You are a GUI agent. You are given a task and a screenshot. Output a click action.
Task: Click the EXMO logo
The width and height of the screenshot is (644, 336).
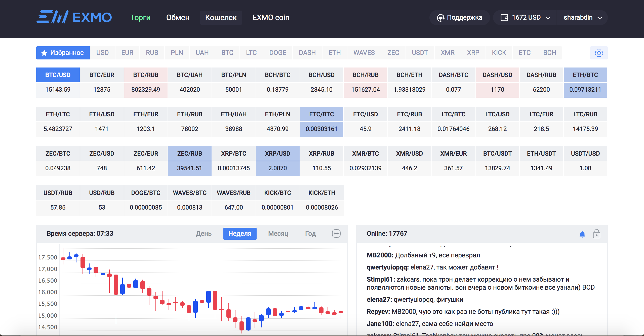pyautogui.click(x=74, y=17)
